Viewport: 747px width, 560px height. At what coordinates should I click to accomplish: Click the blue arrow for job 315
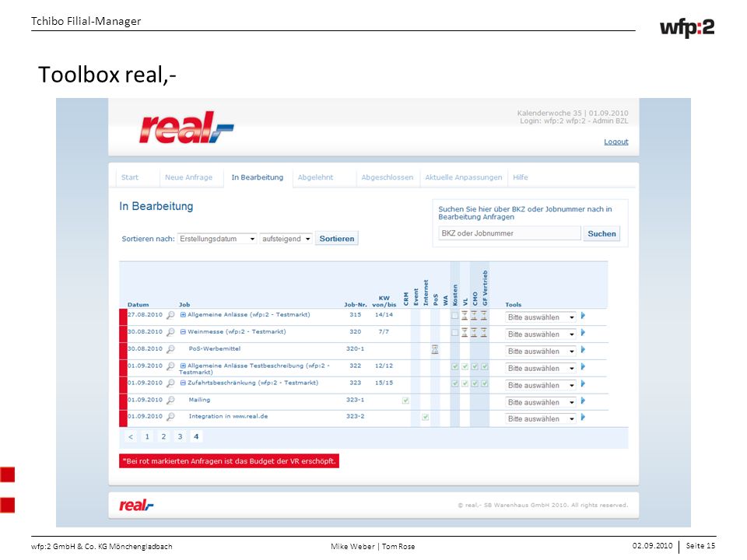coord(583,316)
